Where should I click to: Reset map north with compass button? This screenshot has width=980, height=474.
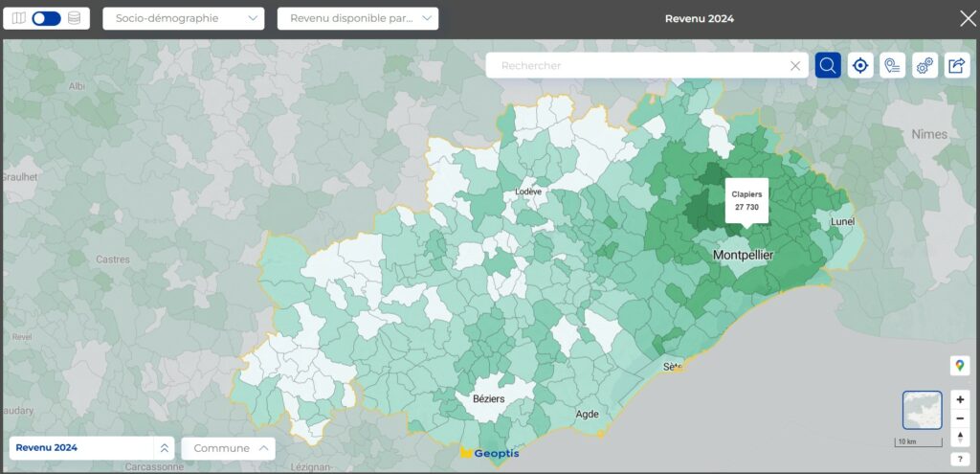(x=960, y=437)
